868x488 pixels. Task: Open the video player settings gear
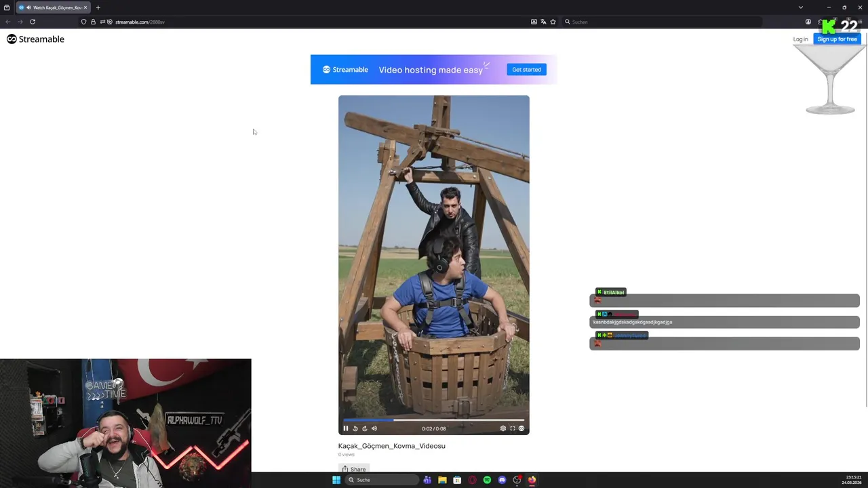pos(502,428)
